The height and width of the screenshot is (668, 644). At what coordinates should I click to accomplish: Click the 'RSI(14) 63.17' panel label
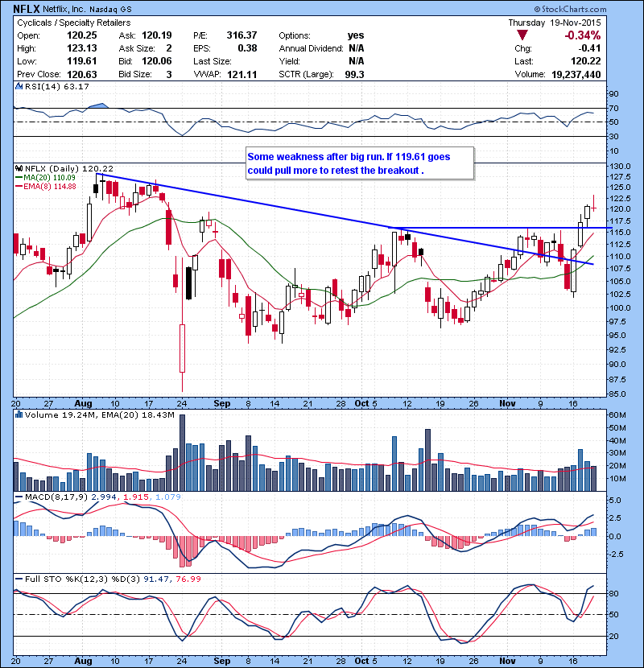click(57, 86)
